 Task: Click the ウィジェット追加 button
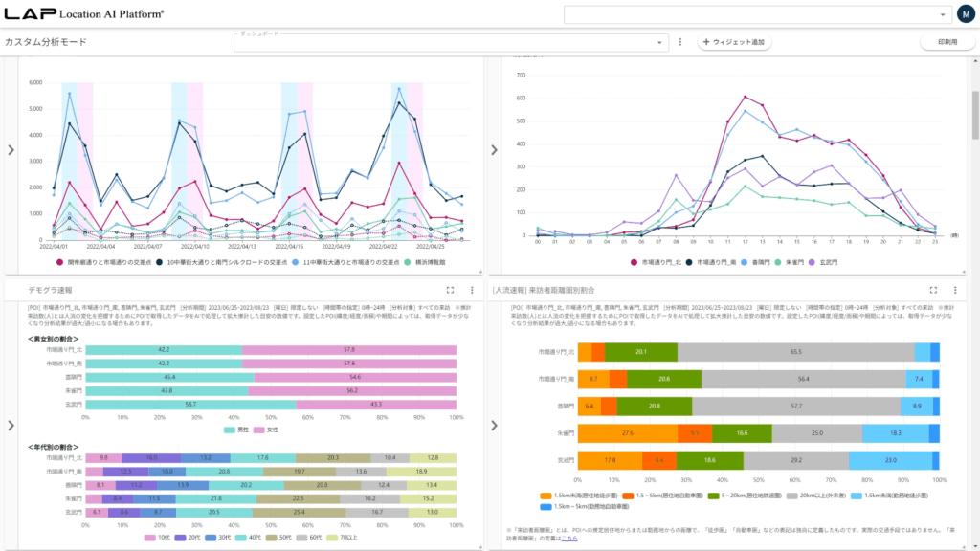coord(735,42)
